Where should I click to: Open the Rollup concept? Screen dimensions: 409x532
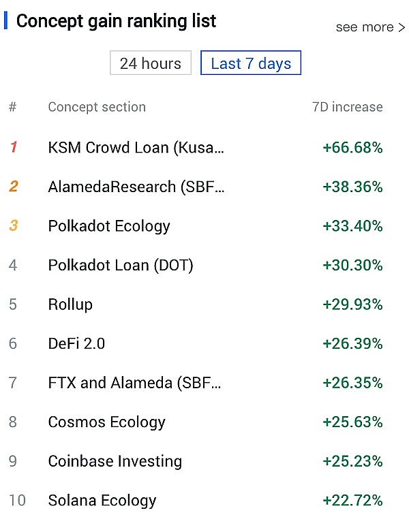pos(70,304)
